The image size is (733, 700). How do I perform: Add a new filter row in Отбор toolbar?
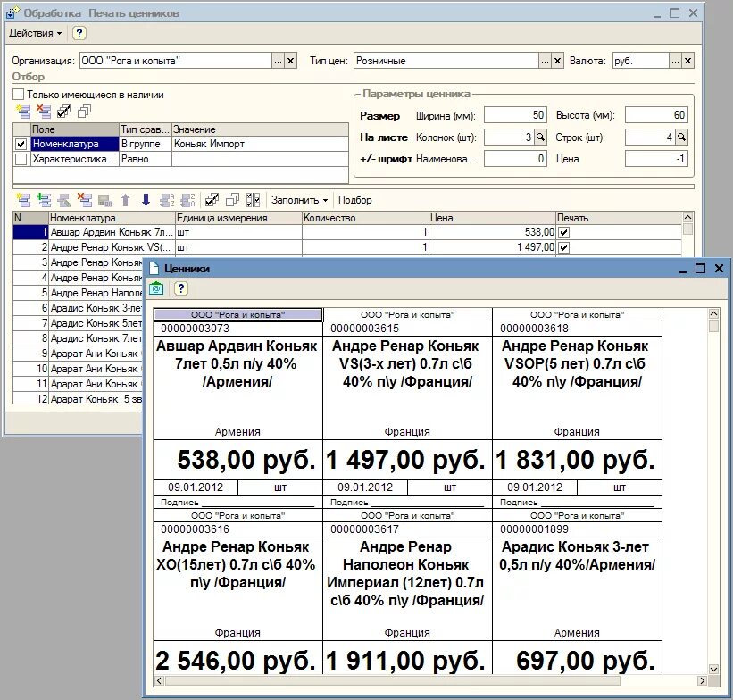tap(23, 112)
